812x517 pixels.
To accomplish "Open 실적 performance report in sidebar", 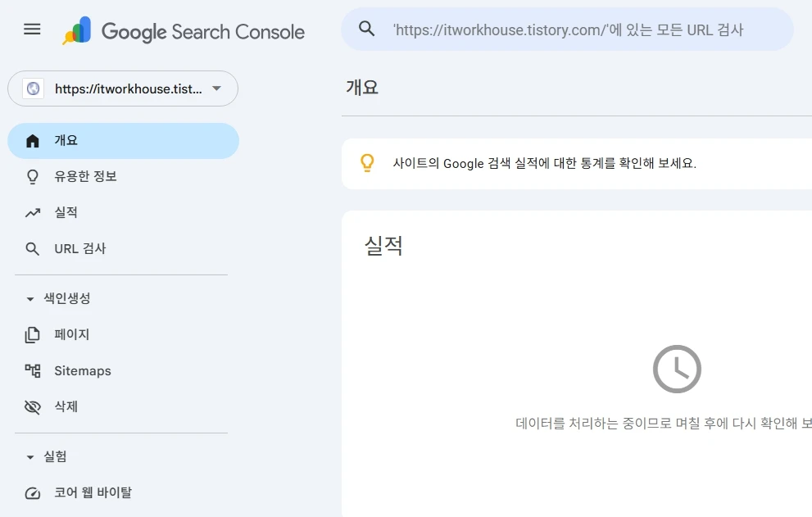I will coord(123,212).
